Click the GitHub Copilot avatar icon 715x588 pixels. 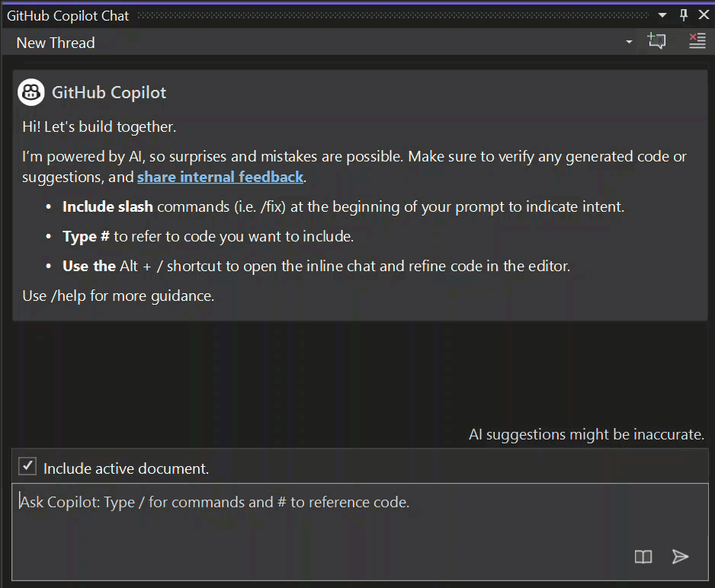point(31,92)
